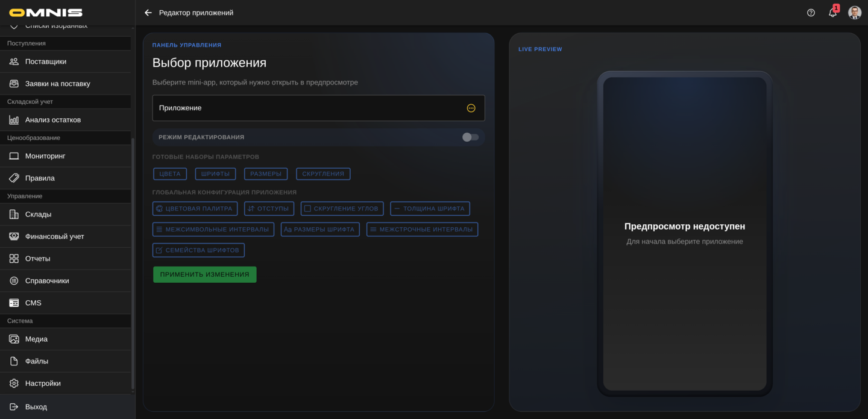
Task: Click the back arrow beside Редактор приложений
Action: point(148,13)
